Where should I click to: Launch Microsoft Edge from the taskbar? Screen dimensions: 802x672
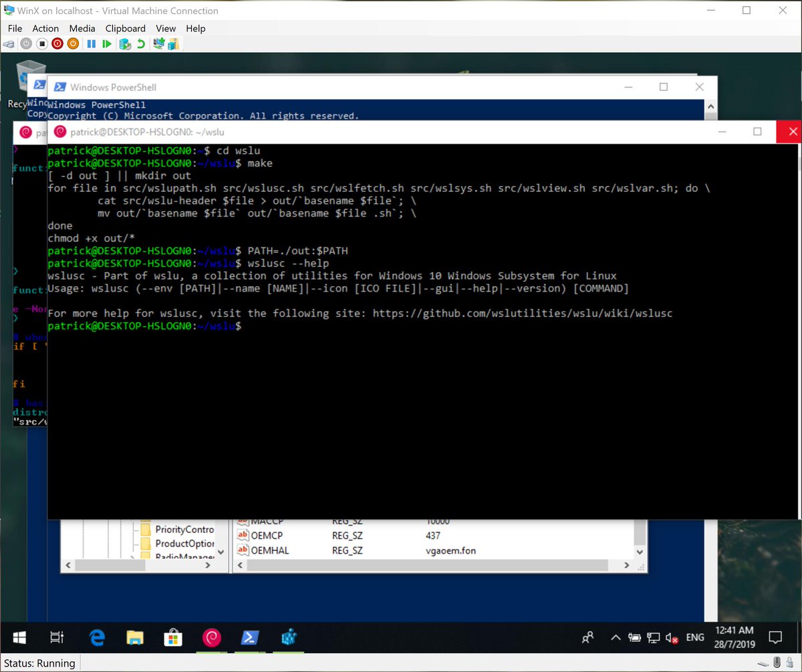pos(98,637)
